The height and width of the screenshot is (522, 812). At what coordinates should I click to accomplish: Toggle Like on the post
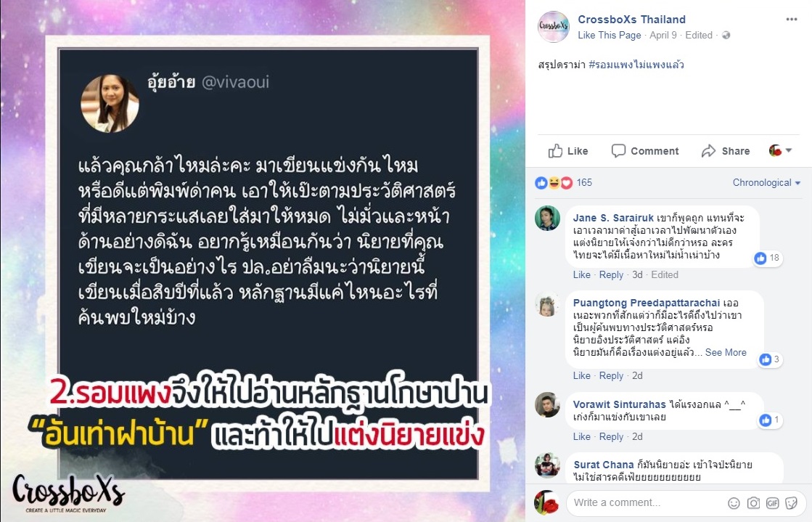coord(568,151)
